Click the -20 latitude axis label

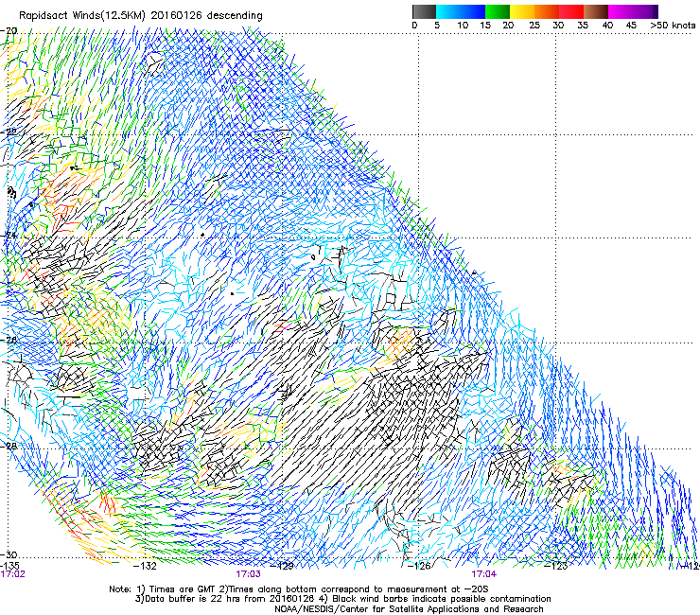tap(9, 30)
